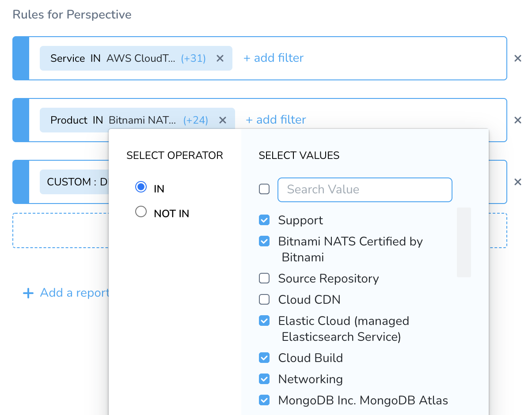532x415 pixels.
Task: Click the plus icon beside Add a report
Action: [28, 293]
